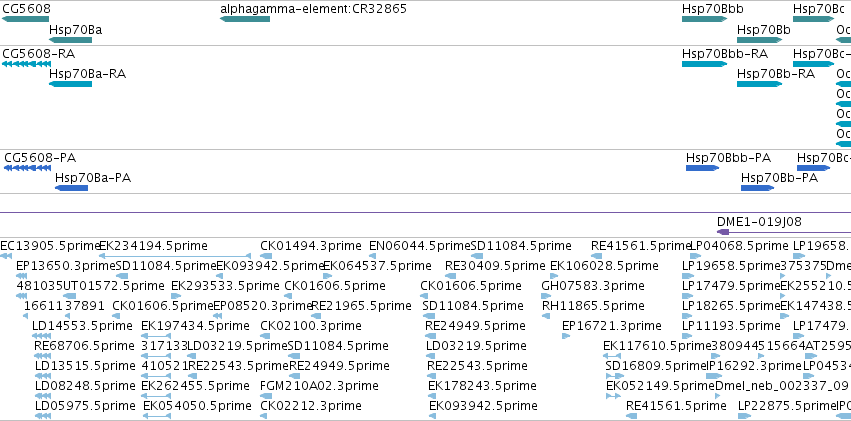Open the Hsp70Ba-RA transcript feature
851x421 pixels.
point(71,84)
